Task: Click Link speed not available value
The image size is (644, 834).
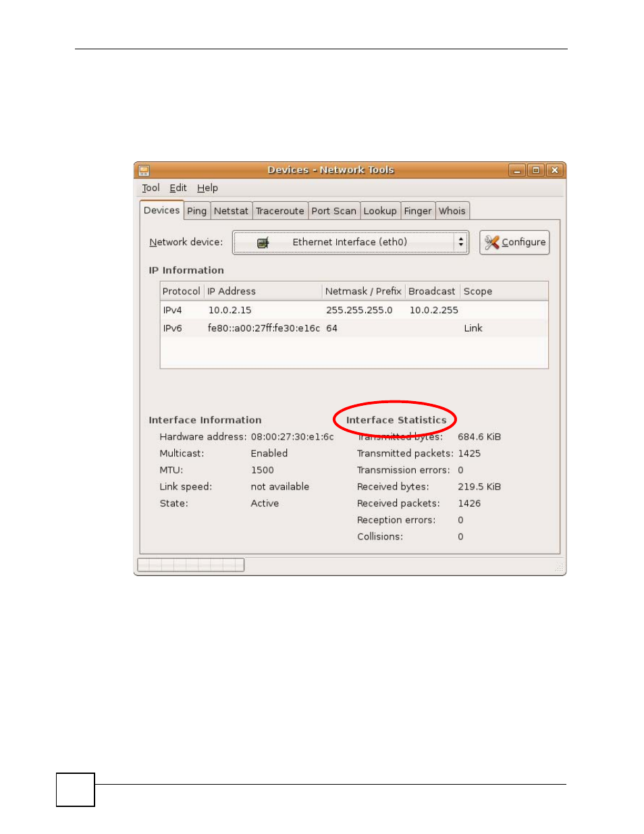Action: [280, 486]
